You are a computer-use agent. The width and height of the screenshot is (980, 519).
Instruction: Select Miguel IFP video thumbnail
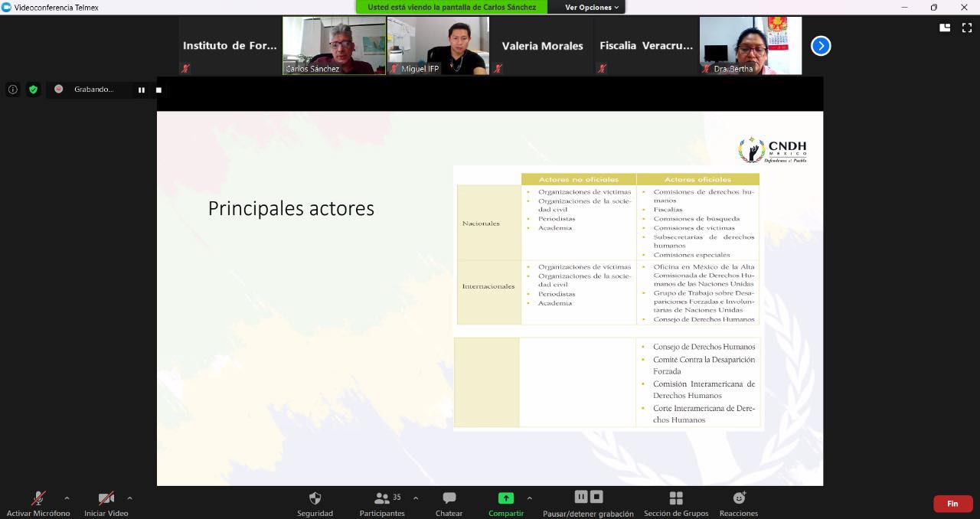pos(438,46)
